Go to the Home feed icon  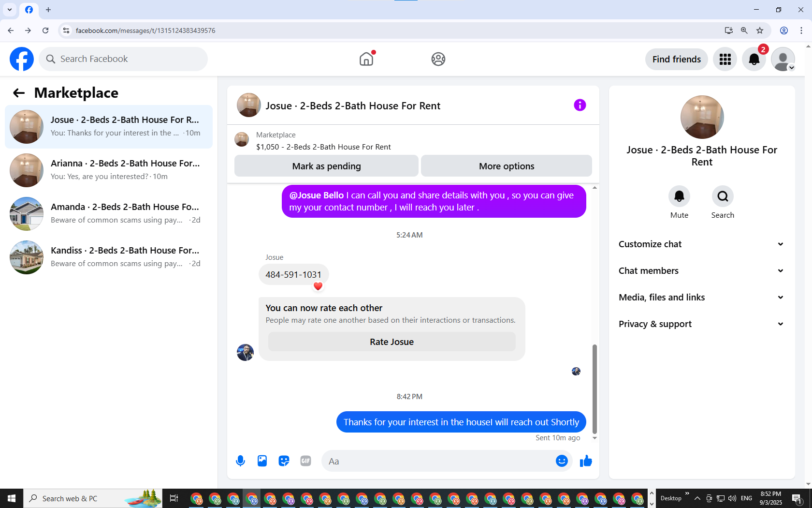point(366,59)
